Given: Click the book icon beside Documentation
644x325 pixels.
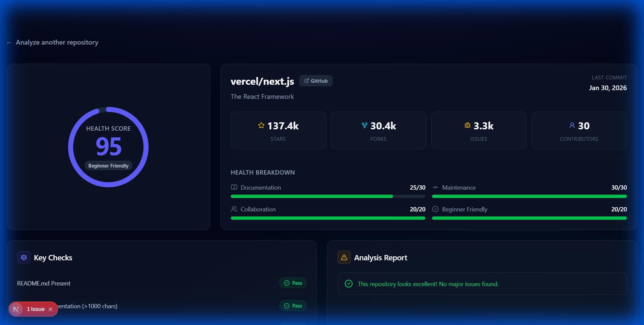Looking at the screenshot, I should [234, 187].
